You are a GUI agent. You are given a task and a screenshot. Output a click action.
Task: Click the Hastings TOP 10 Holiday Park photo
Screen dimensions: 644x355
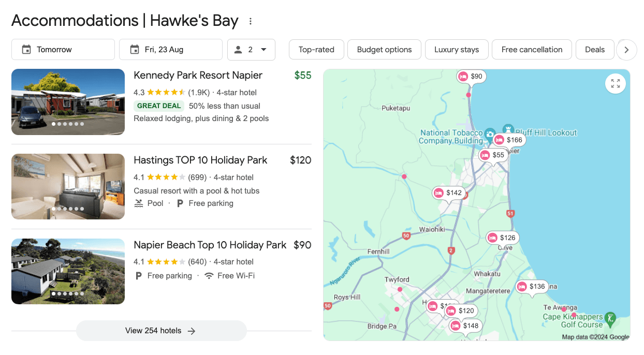click(68, 186)
